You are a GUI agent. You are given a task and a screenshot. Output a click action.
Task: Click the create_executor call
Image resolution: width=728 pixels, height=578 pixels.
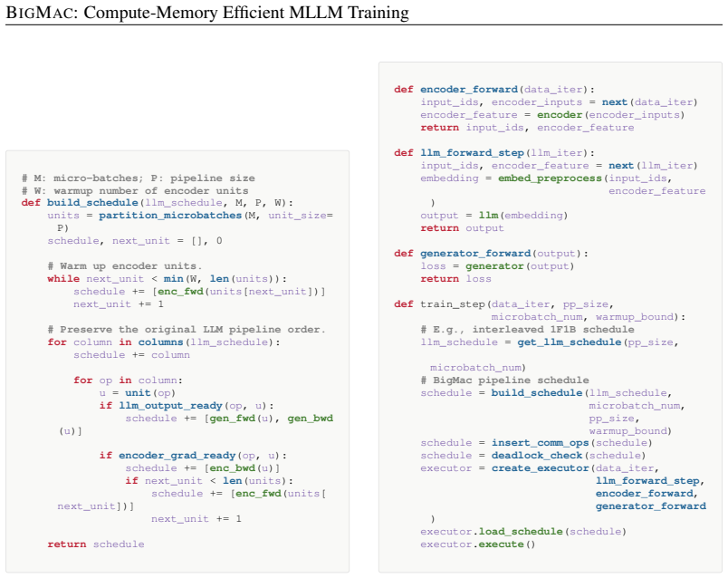pos(540,467)
